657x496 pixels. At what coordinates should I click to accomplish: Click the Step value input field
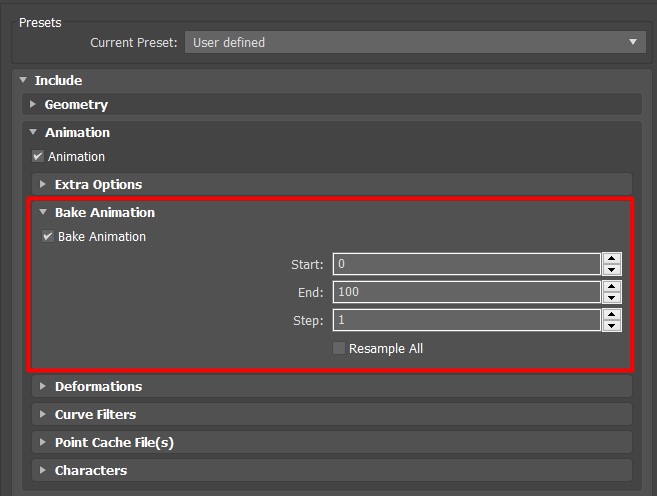[x=467, y=320]
